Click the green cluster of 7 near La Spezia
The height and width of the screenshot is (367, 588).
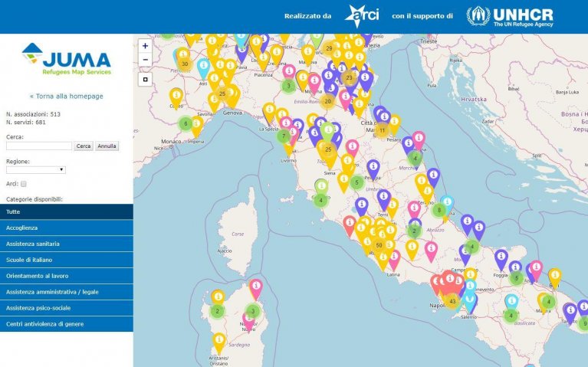[284, 136]
